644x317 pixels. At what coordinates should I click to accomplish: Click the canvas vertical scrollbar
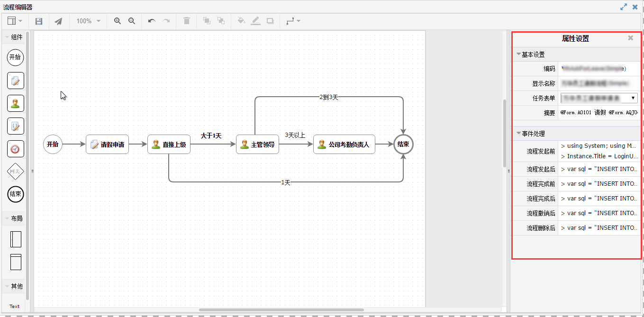pos(505,133)
